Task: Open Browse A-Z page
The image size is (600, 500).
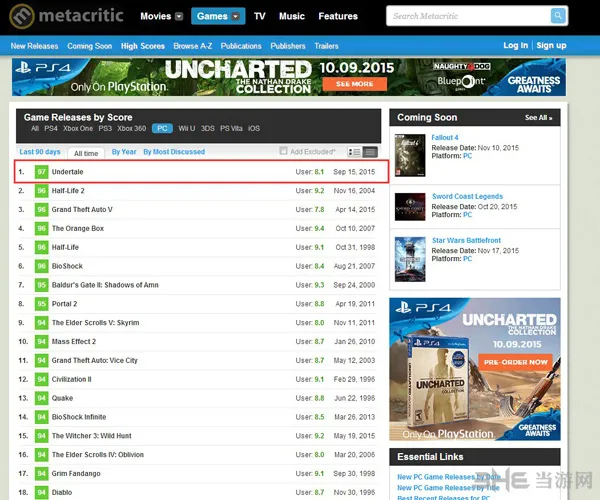Action: tap(192, 46)
